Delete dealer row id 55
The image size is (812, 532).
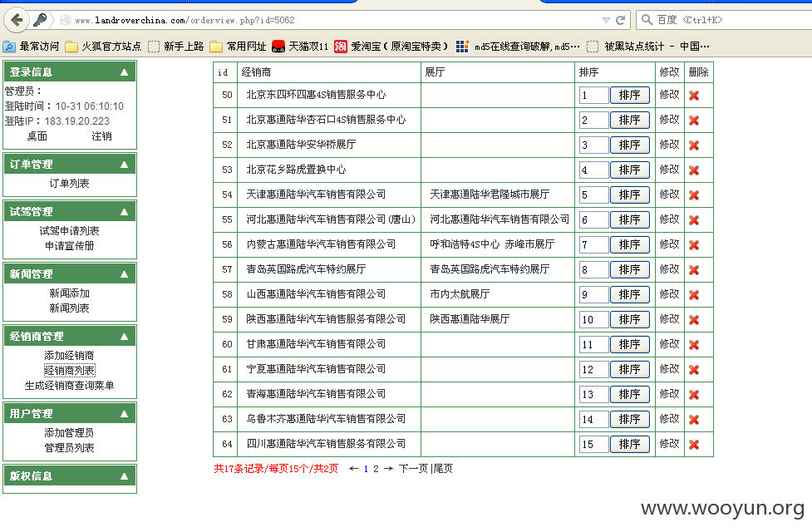(694, 220)
